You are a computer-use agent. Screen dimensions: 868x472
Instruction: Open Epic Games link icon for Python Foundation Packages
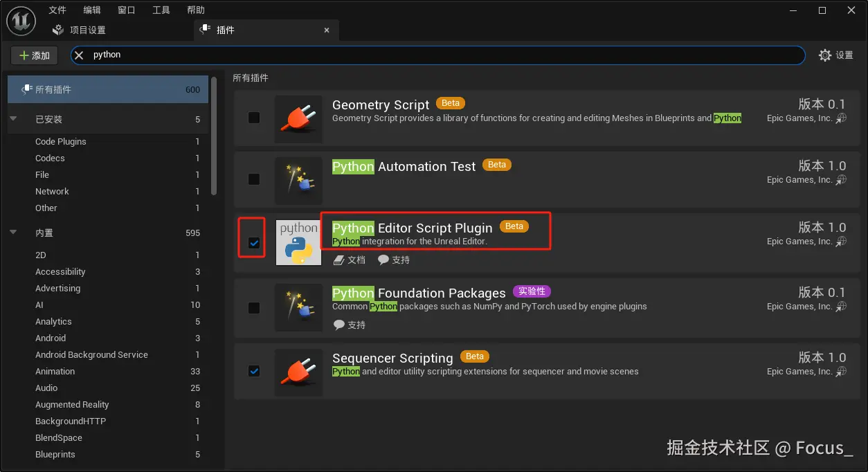point(841,307)
